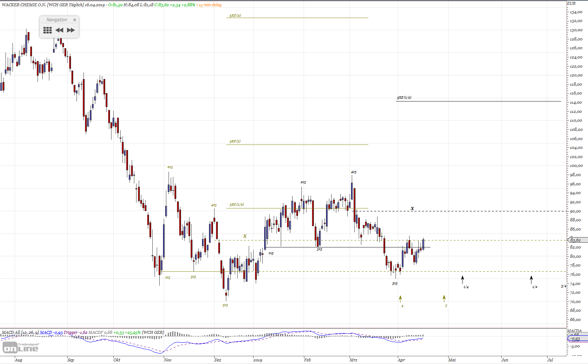The width and height of the screenshot is (588, 364).
Task: Click the fast-forward double-arrow in Navigation
Action: tap(71, 30)
